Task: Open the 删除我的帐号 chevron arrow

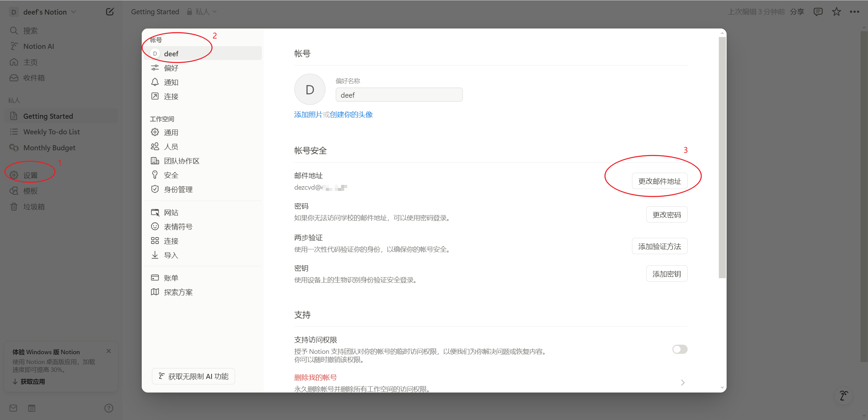Action: tap(683, 383)
